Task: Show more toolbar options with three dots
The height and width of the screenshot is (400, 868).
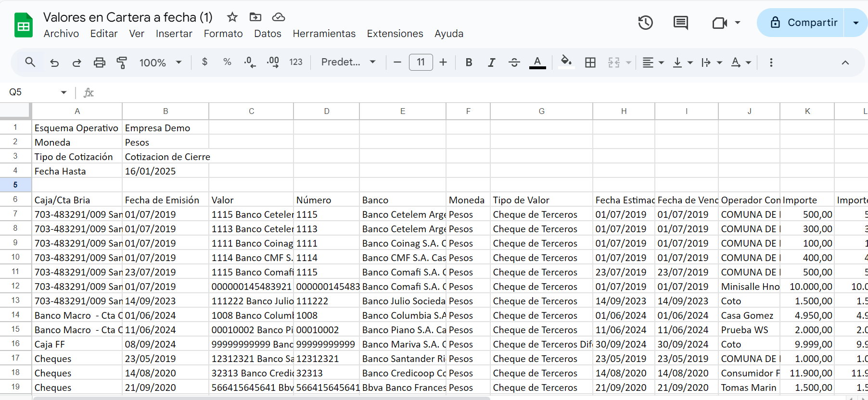Action: pos(771,62)
